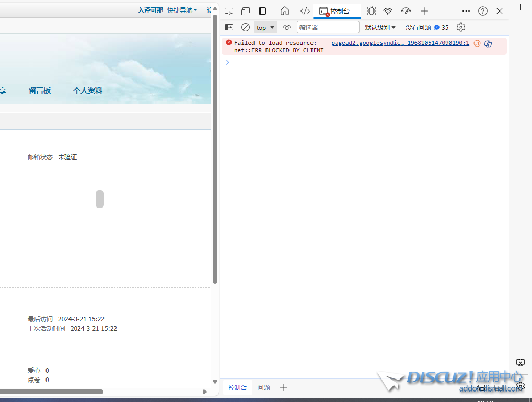Image resolution: width=532 pixels, height=402 pixels.
Task: Click the page's vertical scrollbar thumb
Action: pyautogui.click(x=215, y=149)
